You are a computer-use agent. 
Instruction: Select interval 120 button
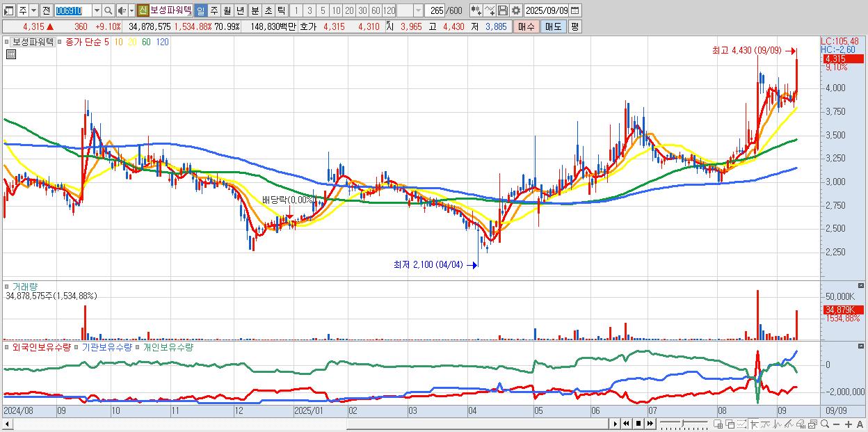pyautogui.click(x=389, y=10)
